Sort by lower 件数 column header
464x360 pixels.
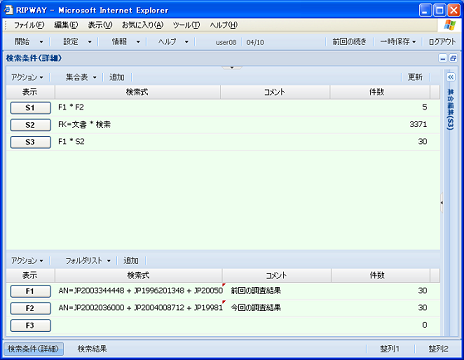[x=380, y=276]
